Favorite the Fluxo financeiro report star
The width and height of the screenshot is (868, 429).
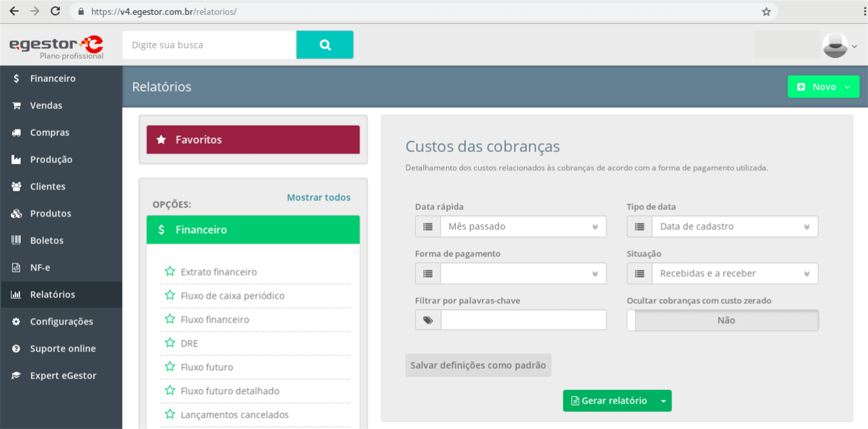pos(170,319)
